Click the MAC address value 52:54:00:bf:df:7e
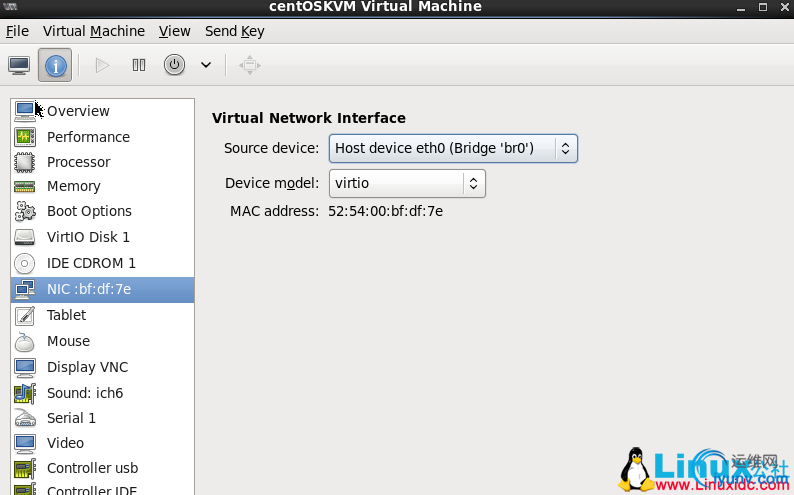 coord(385,211)
